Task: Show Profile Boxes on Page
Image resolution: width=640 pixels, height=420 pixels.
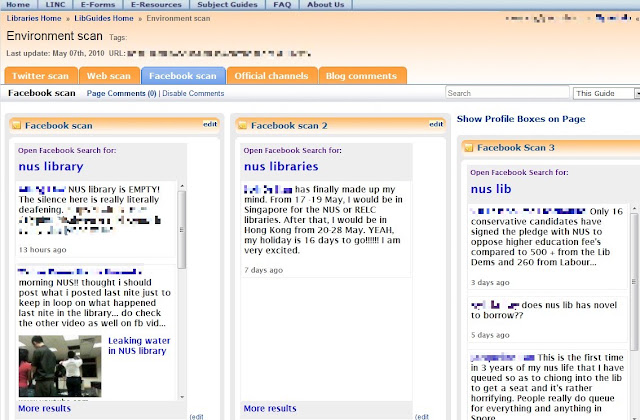Action: click(521, 119)
